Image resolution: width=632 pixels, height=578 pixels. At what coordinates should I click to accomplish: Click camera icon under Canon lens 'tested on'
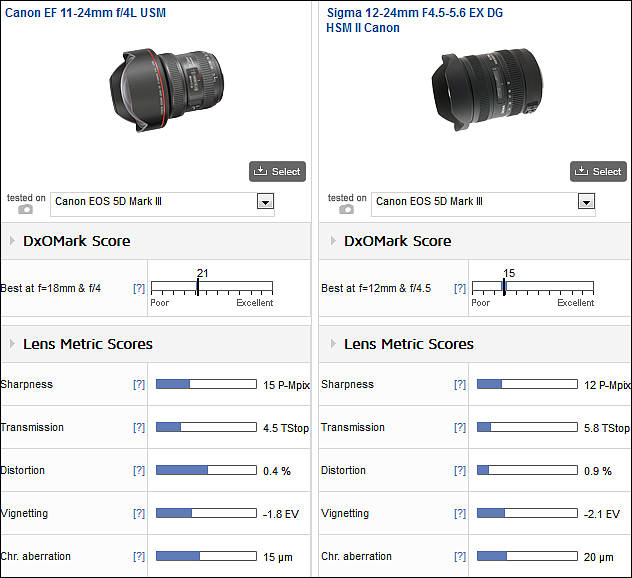click(26, 210)
